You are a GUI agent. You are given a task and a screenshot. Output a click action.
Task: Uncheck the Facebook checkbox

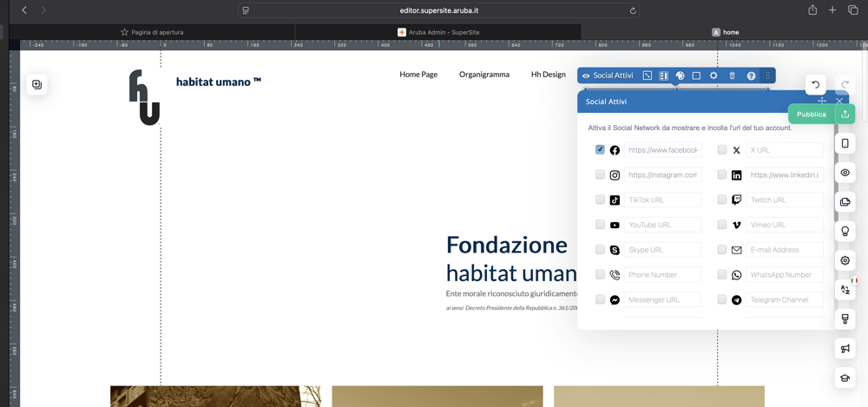pos(600,149)
